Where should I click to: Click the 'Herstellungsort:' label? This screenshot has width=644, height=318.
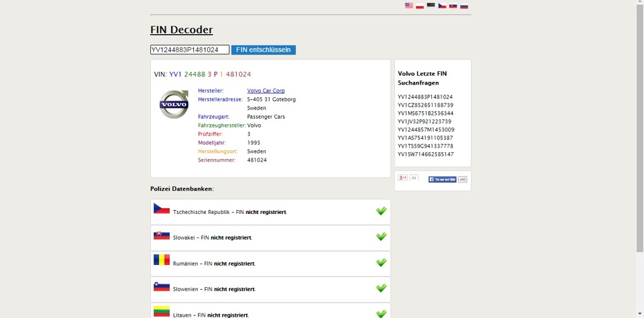coord(217,151)
